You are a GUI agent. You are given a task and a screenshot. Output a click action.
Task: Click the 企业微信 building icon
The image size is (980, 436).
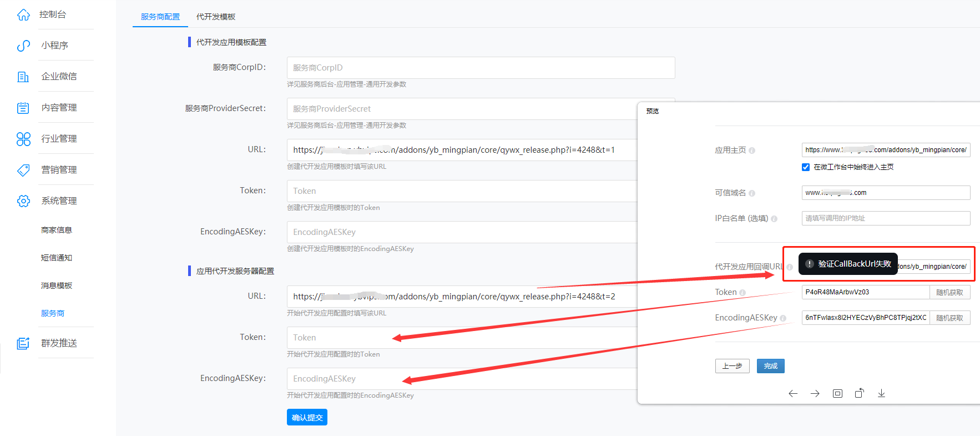point(23,77)
